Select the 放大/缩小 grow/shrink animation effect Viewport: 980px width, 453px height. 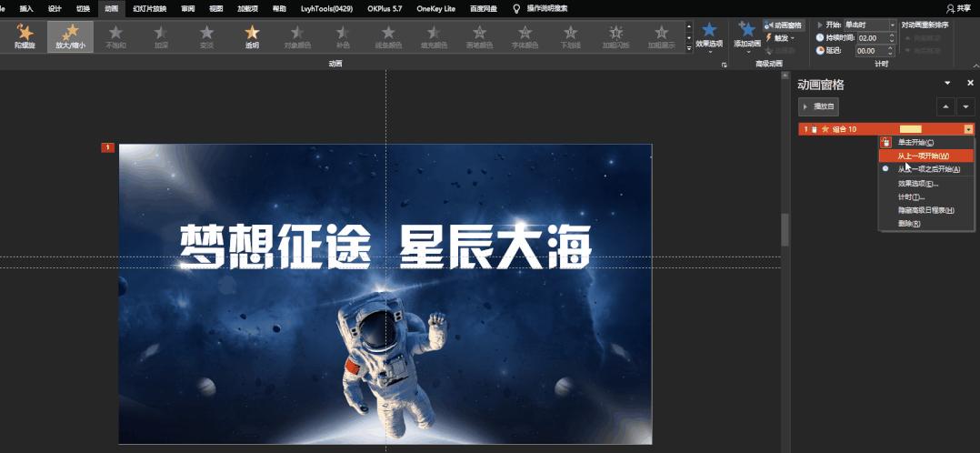70,36
